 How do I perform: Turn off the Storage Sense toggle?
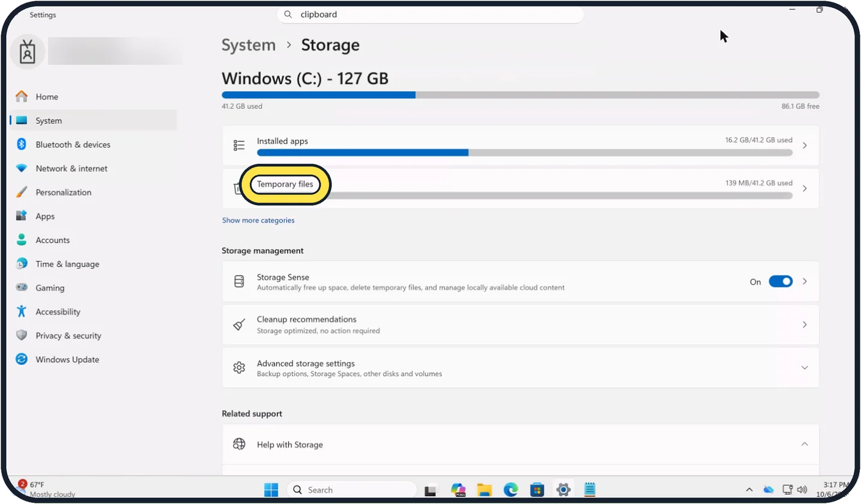781,281
